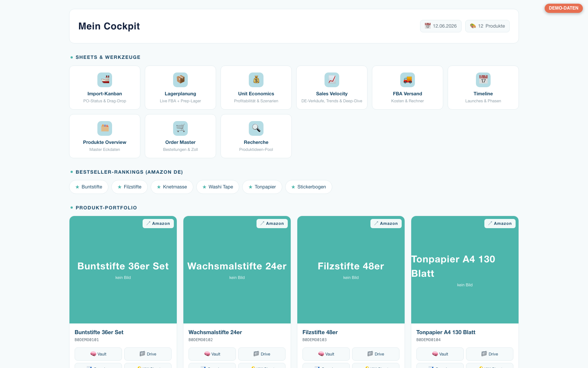Click the Wachsmalstifte 24er product title
The width and height of the screenshot is (588, 368).
pos(215,332)
